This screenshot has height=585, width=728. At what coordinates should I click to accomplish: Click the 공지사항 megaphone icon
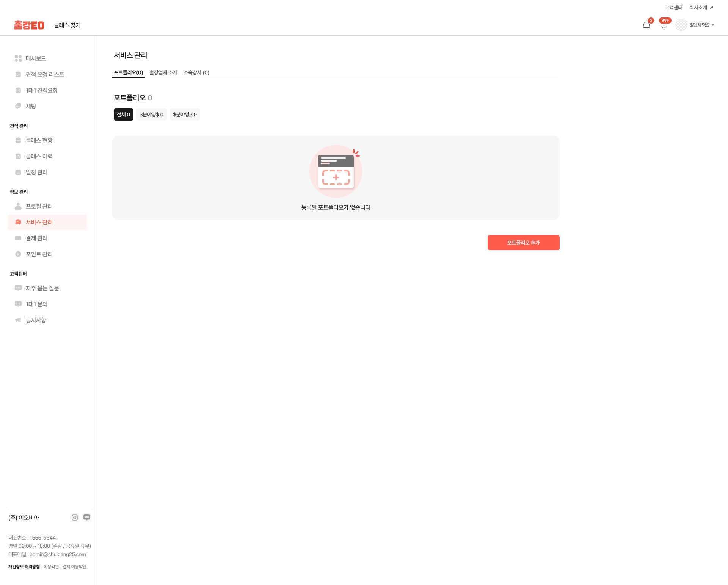[18, 320]
